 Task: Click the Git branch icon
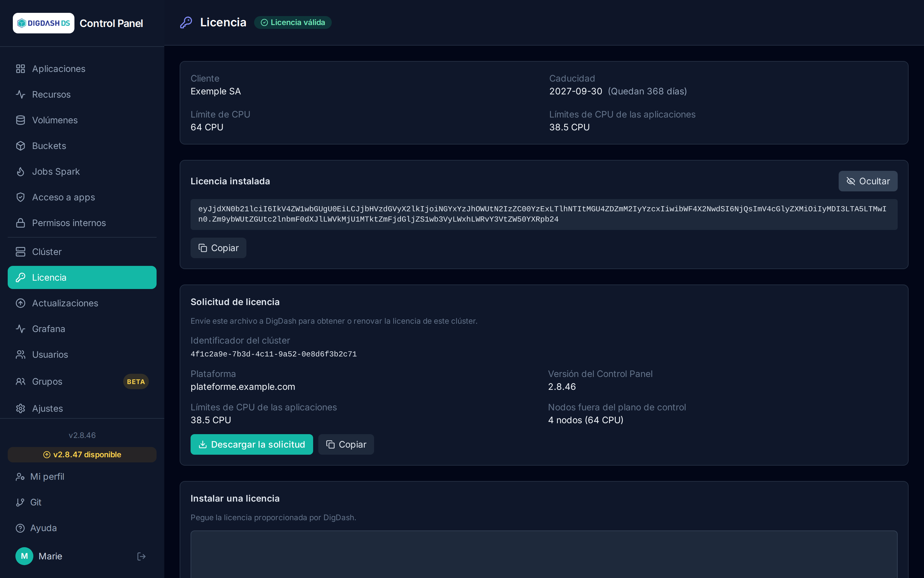pos(20,502)
